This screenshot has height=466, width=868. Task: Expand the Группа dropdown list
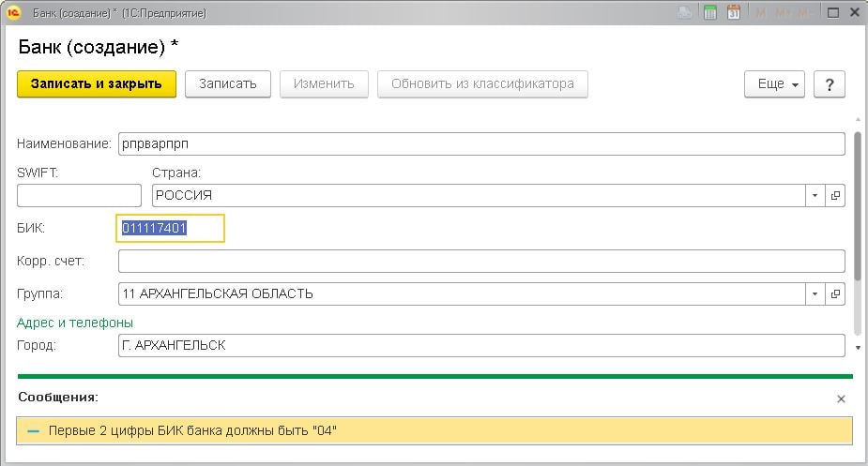pyautogui.click(x=815, y=293)
